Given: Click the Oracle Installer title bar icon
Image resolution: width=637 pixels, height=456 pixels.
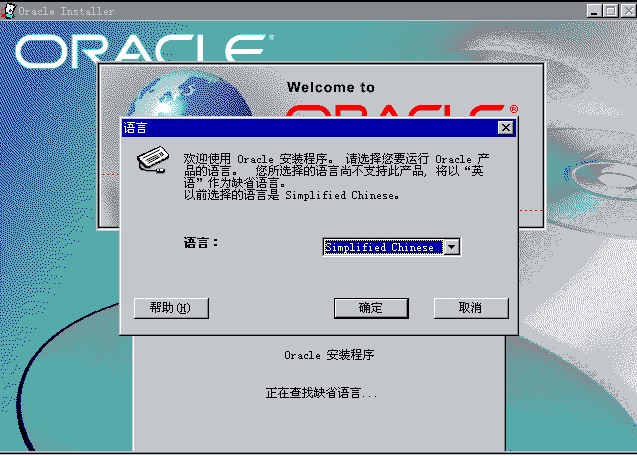Looking at the screenshot, I should coord(8,10).
